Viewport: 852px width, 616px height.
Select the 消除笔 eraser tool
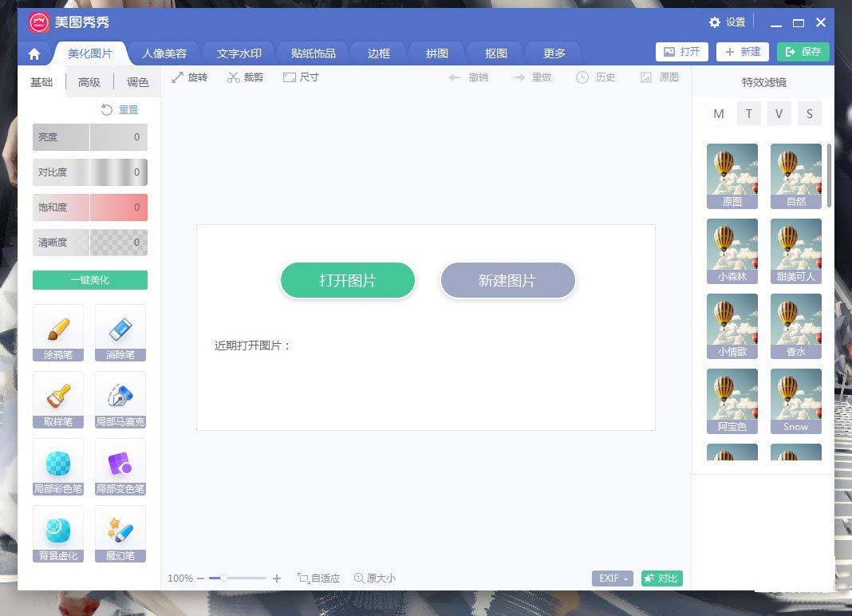click(120, 333)
